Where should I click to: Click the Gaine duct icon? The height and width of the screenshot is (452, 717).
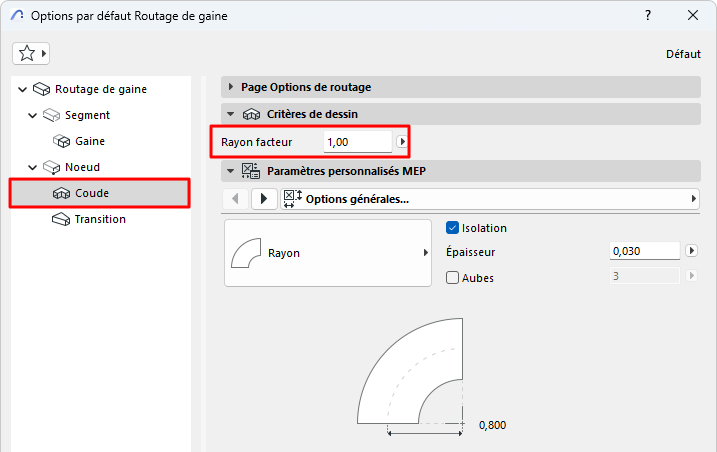click(x=61, y=141)
